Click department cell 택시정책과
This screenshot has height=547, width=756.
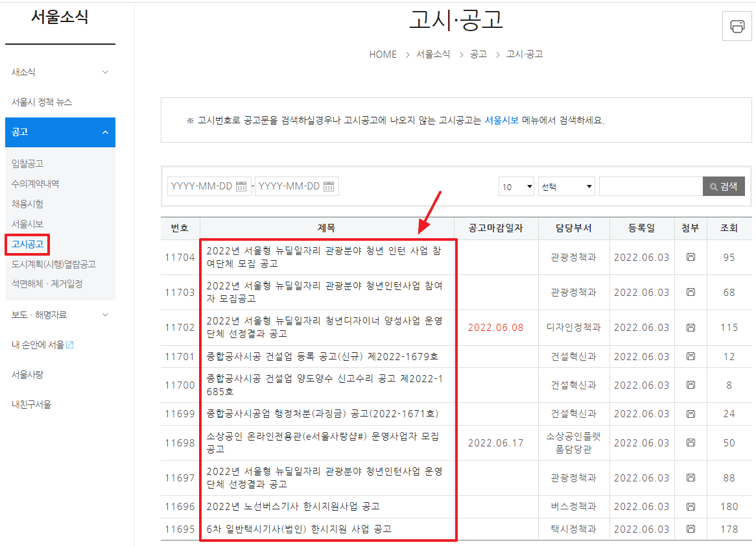point(573,529)
